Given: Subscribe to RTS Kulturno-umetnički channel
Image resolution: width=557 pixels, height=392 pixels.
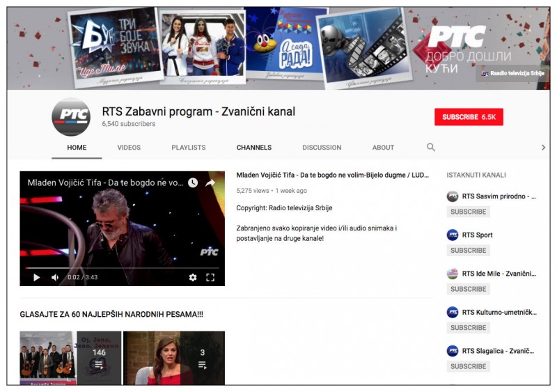Looking at the screenshot, I should tap(468, 328).
